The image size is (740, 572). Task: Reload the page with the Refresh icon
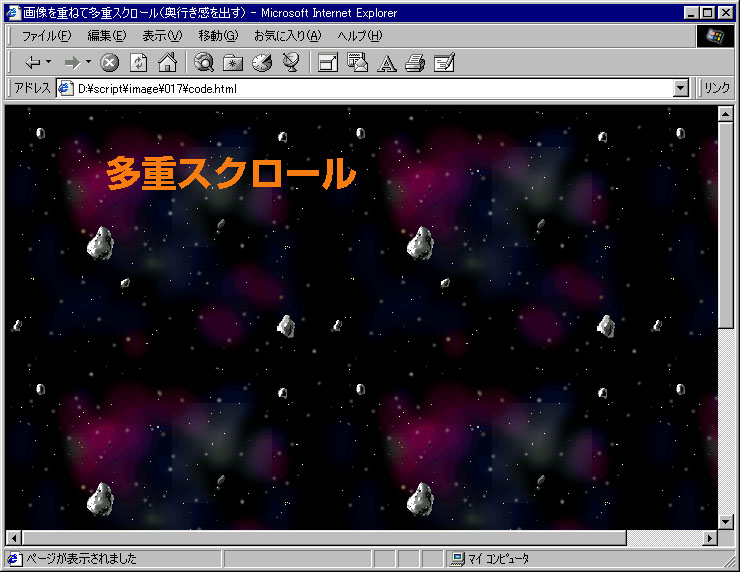[x=139, y=62]
